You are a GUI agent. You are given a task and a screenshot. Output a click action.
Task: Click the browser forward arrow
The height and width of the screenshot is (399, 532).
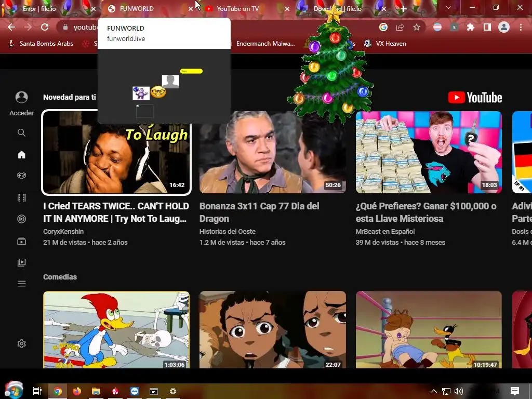[28, 27]
